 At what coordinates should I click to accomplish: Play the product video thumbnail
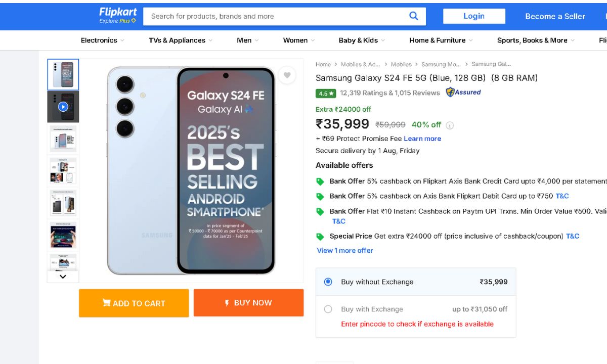[63, 107]
